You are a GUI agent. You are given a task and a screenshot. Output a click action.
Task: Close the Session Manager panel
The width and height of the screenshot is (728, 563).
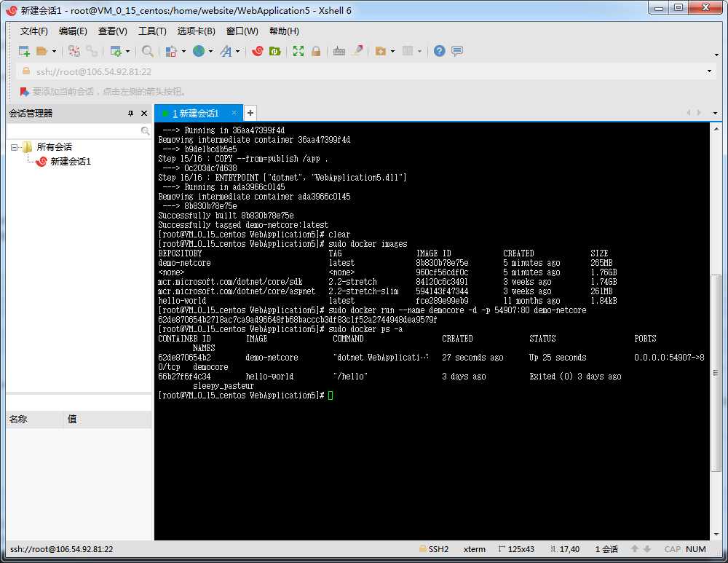(144, 114)
